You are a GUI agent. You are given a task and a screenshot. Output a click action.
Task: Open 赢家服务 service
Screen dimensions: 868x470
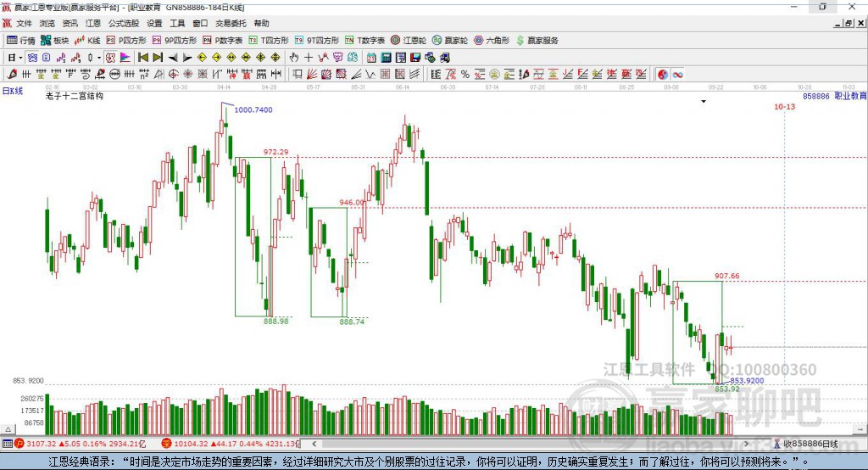(537, 41)
